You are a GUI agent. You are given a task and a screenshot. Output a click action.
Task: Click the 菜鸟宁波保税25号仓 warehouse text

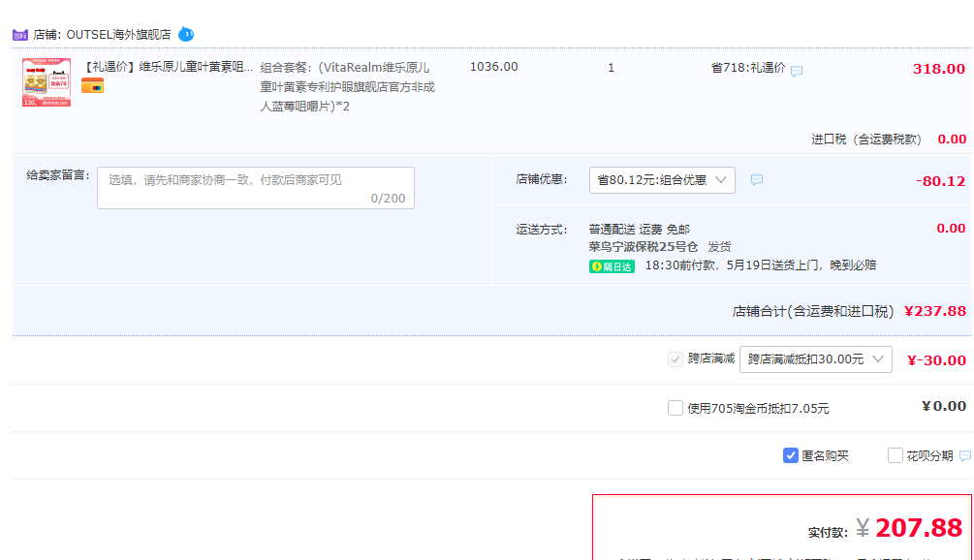(x=644, y=247)
